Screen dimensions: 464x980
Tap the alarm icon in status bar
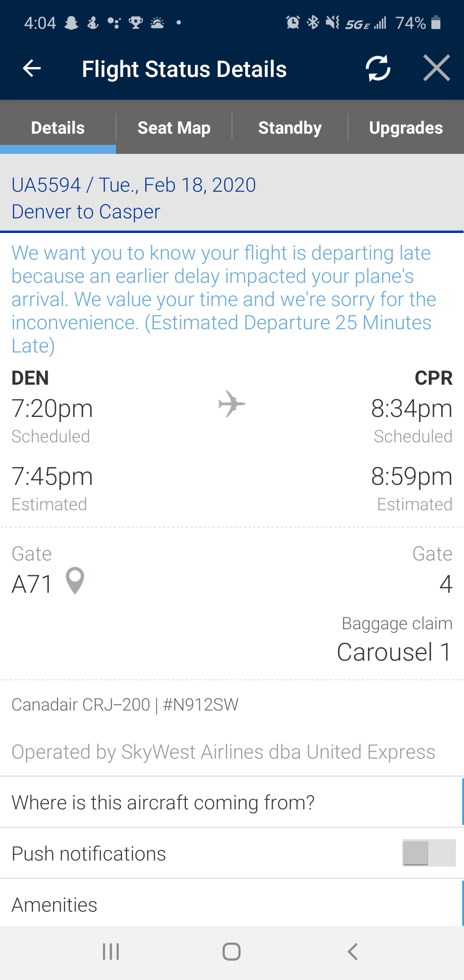[293, 22]
